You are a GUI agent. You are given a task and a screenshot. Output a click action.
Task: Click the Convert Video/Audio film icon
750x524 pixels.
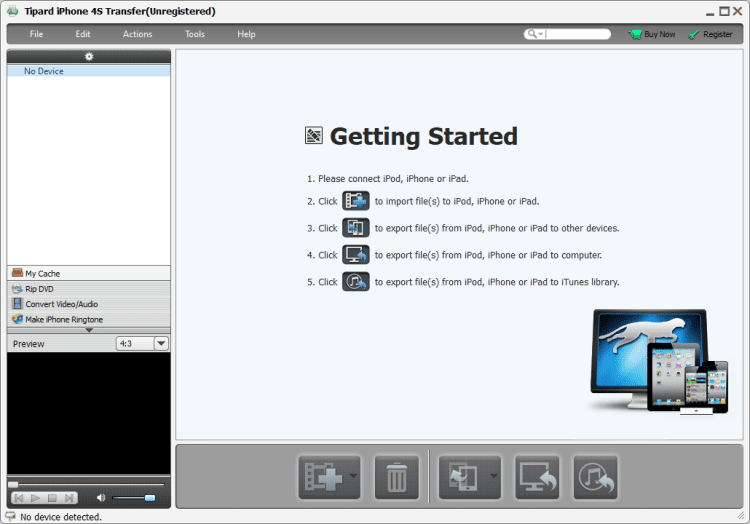click(x=17, y=304)
